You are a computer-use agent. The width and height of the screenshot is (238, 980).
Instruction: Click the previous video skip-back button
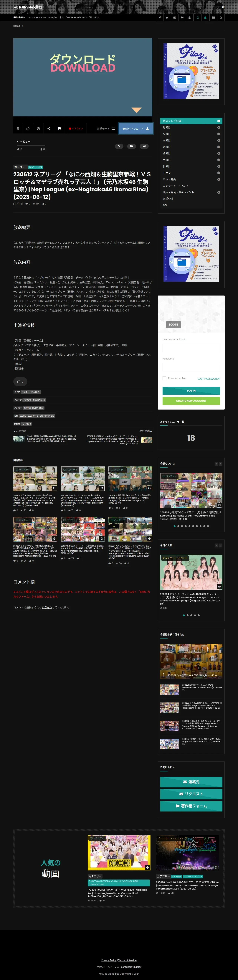pyautogui.click(x=132, y=146)
